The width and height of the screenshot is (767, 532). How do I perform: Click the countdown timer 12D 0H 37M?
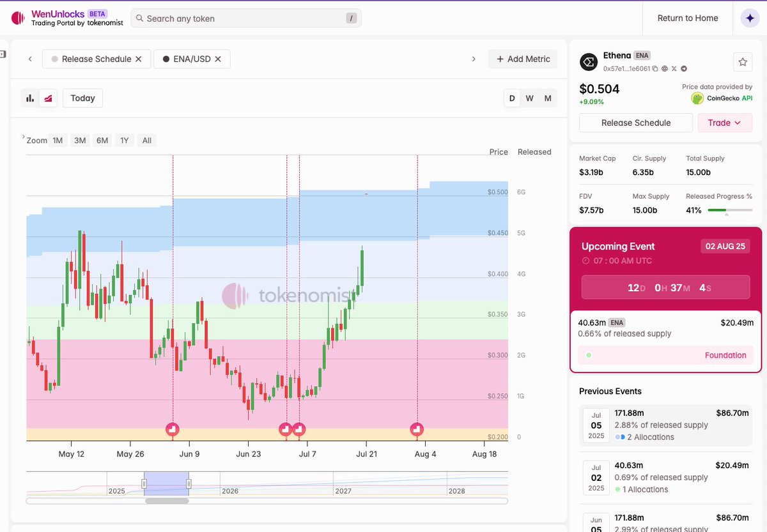[x=665, y=287]
